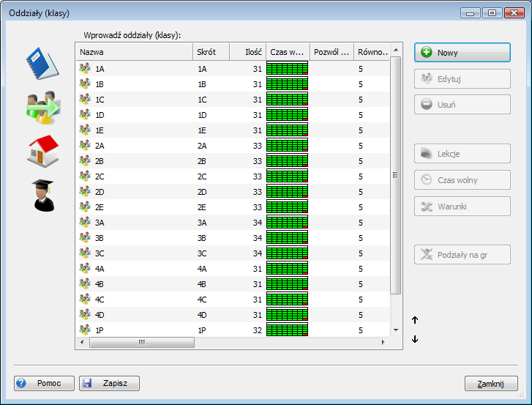Sort by the Ilość column header

coord(248,52)
